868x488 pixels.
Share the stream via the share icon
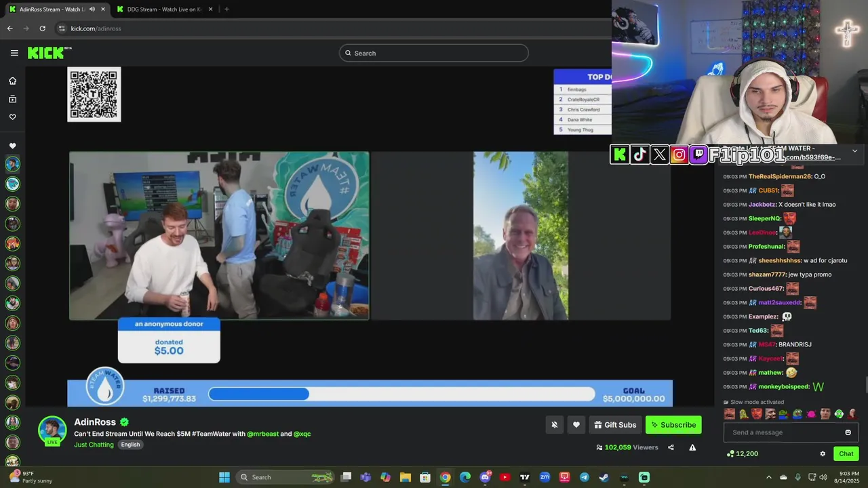coord(671,447)
